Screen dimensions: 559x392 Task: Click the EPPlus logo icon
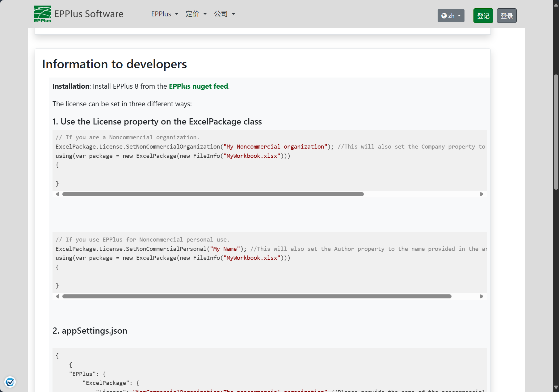tap(43, 14)
